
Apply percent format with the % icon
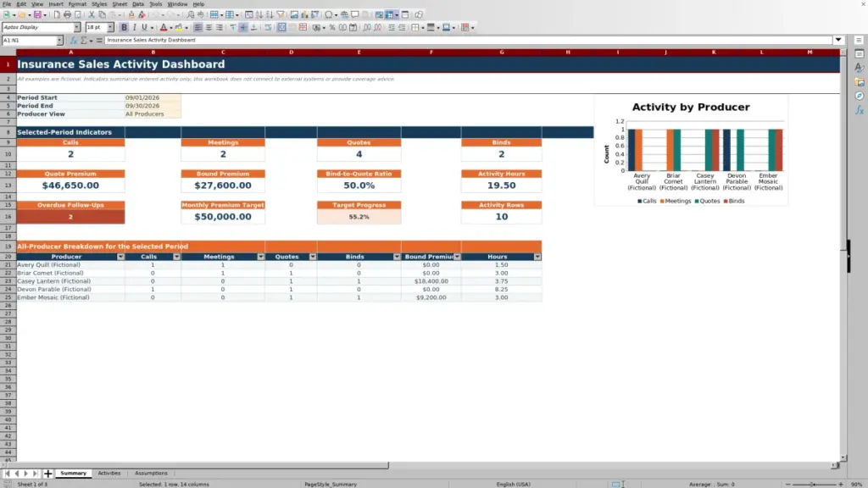coord(332,28)
